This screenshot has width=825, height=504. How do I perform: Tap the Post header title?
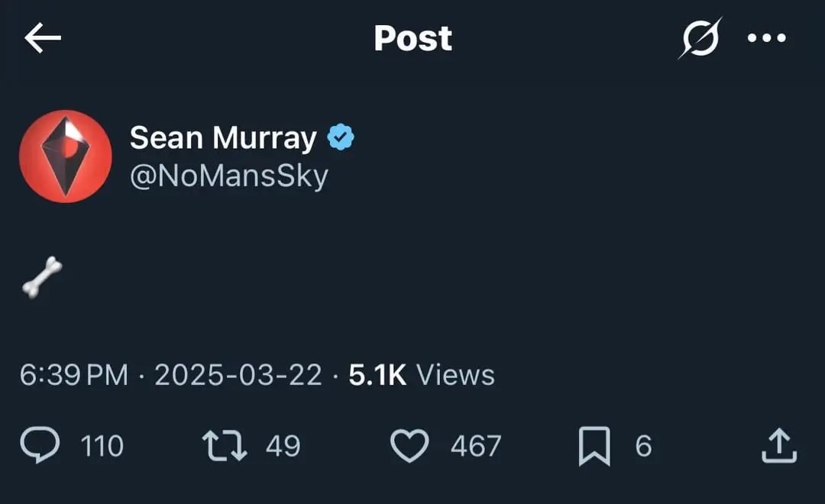click(x=412, y=39)
